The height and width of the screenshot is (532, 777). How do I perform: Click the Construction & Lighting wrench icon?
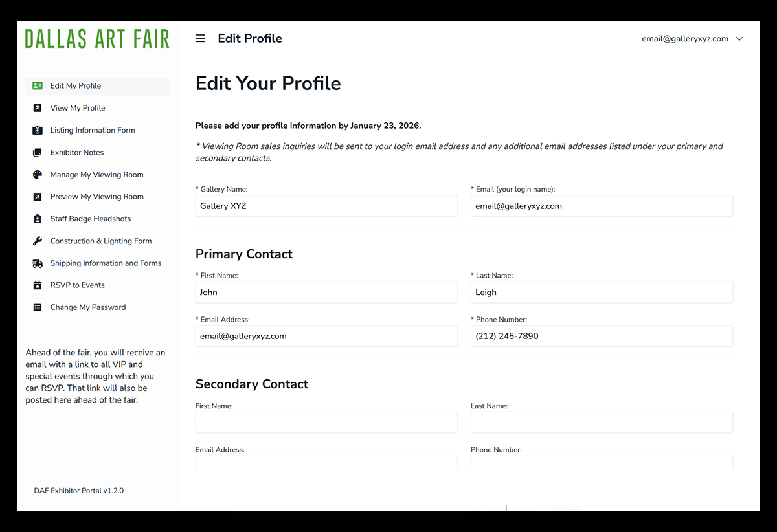[38, 240]
